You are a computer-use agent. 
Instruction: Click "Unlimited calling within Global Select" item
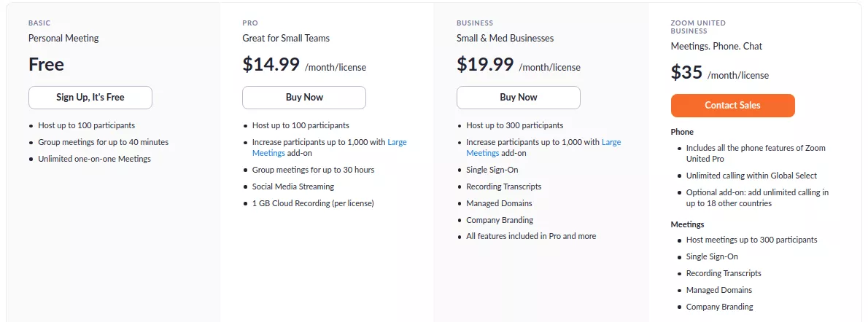[x=751, y=176]
